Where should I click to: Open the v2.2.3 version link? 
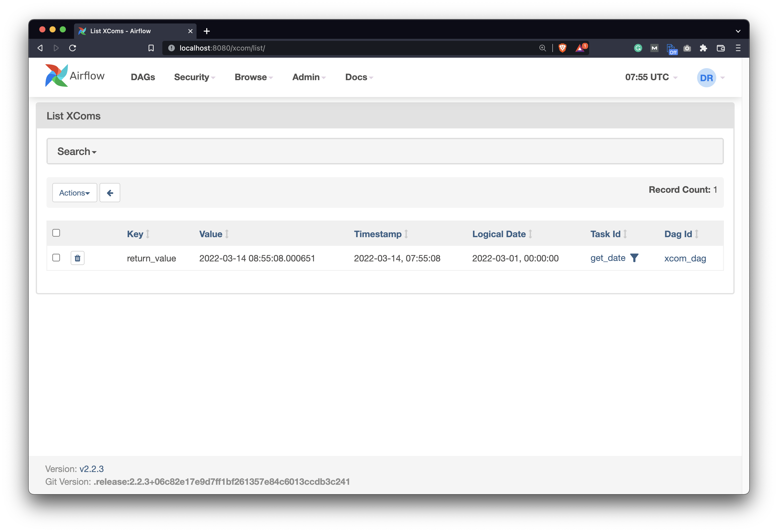click(x=92, y=469)
